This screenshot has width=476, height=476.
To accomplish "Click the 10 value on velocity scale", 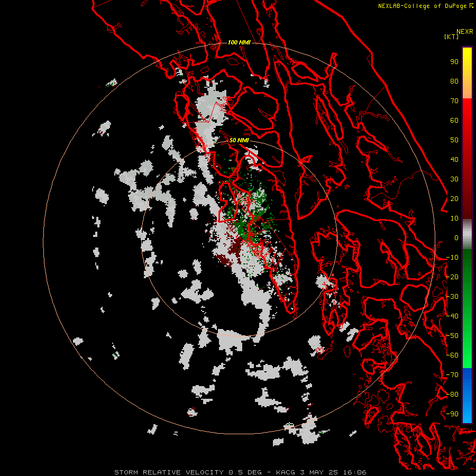I will tap(454, 218).
